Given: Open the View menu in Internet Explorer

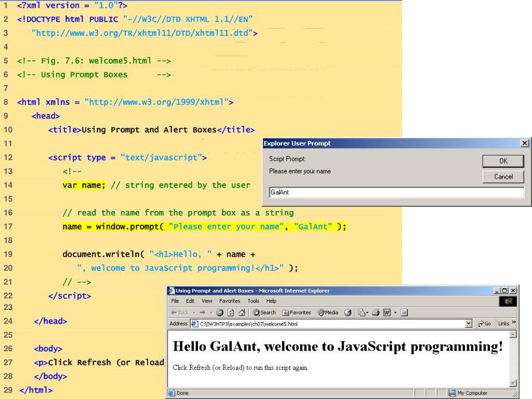Looking at the screenshot, I should point(207,301).
